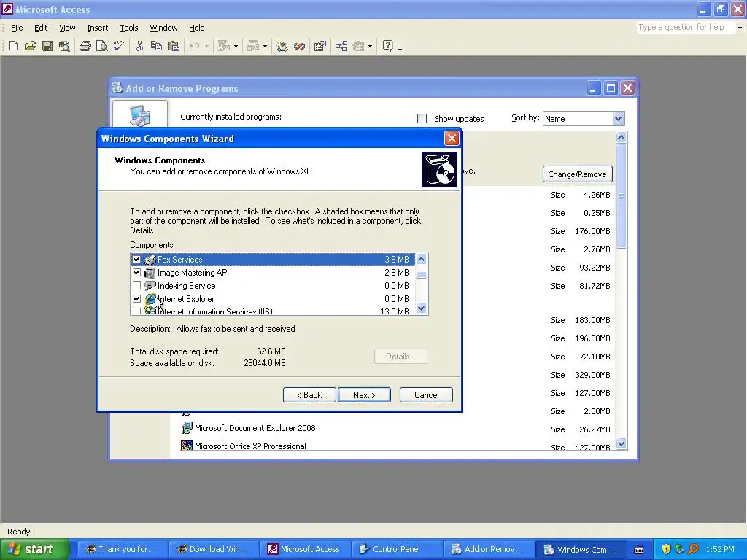Click the Type a question for help box

(x=686, y=28)
